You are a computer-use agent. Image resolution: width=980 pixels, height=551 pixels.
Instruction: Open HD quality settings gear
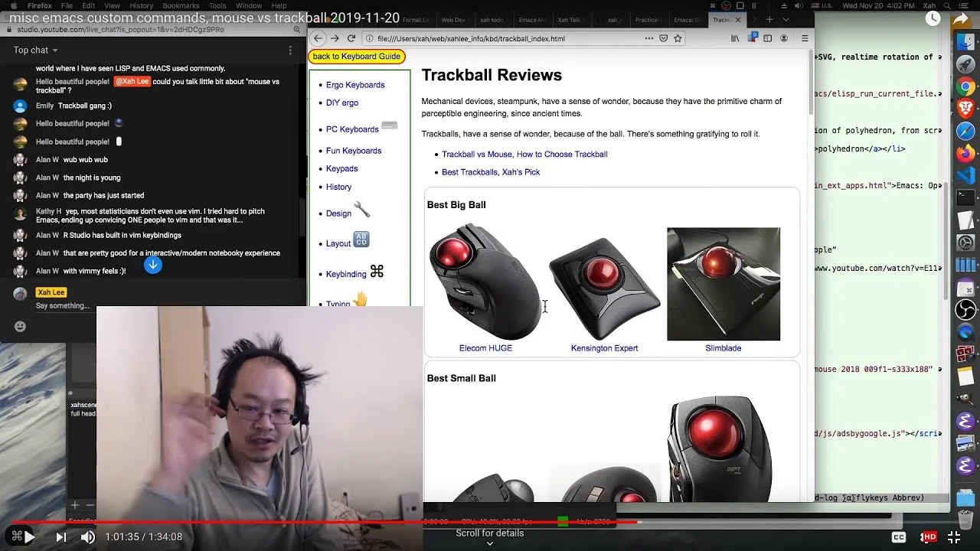coord(929,537)
